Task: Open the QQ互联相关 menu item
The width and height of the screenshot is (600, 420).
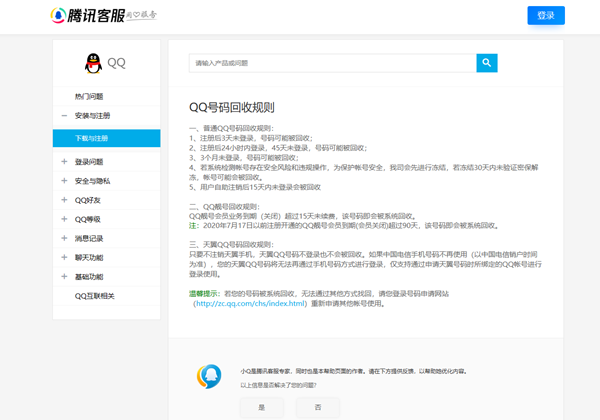Action: click(x=95, y=296)
